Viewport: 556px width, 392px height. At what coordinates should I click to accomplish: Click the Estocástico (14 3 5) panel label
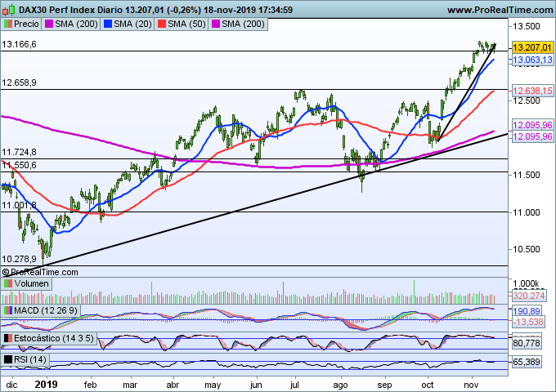pyautogui.click(x=50, y=338)
